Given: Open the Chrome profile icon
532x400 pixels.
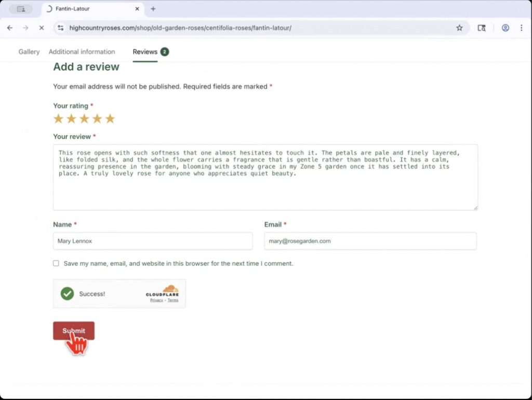Looking at the screenshot, I should (x=505, y=28).
